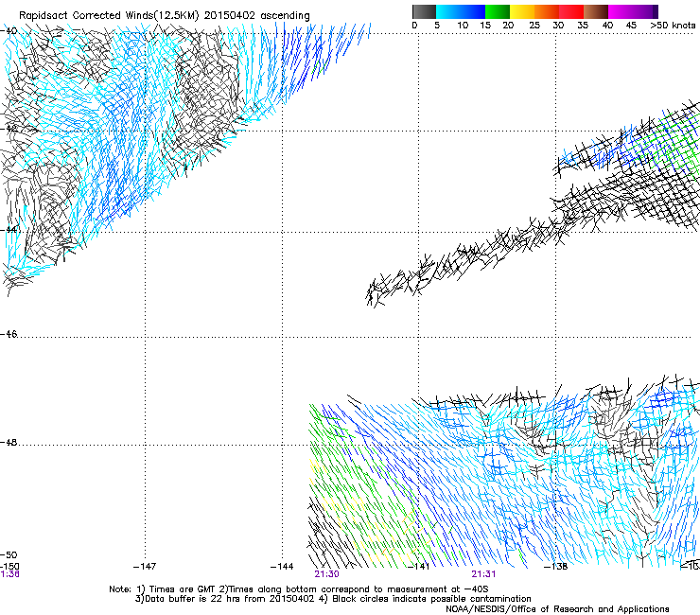This screenshot has width=700, height=615.
Task: Click the '-141' longitude axis label
Action: click(419, 567)
